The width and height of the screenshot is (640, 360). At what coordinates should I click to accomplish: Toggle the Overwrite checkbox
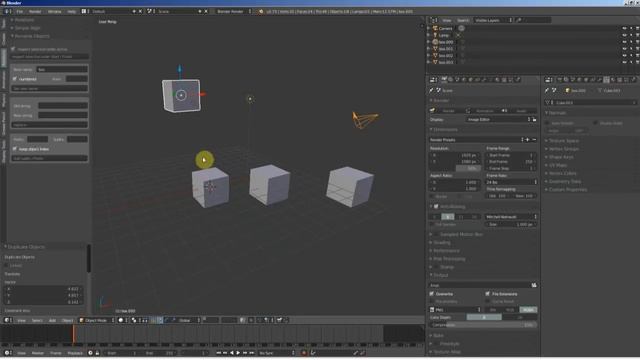point(432,294)
